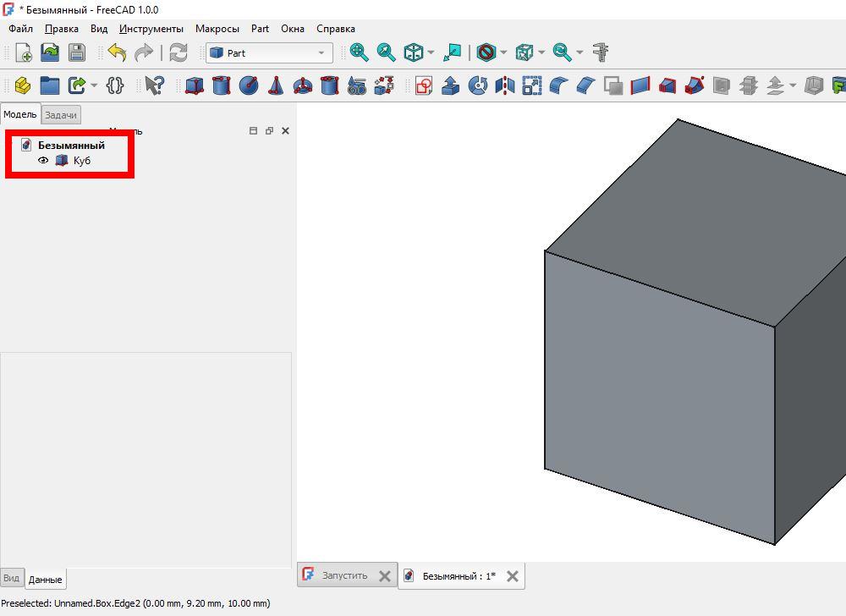Open the zoom options dropdown arrow
Screen dimensions: 846x616
pos(580,52)
